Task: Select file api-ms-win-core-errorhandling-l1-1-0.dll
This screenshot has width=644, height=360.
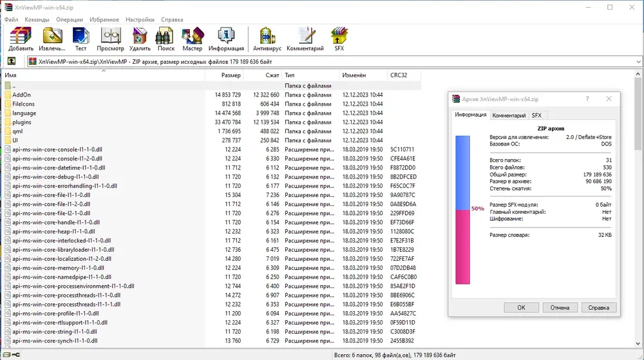Action: point(64,186)
